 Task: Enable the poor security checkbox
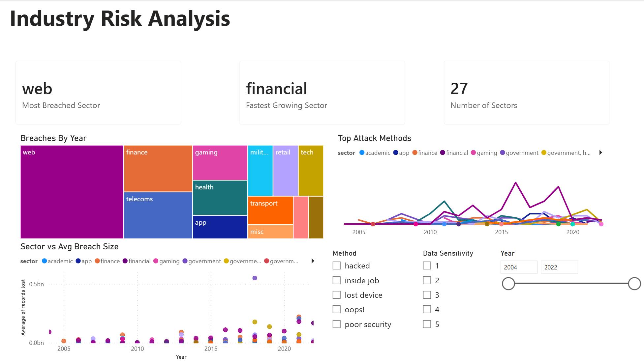(x=336, y=324)
